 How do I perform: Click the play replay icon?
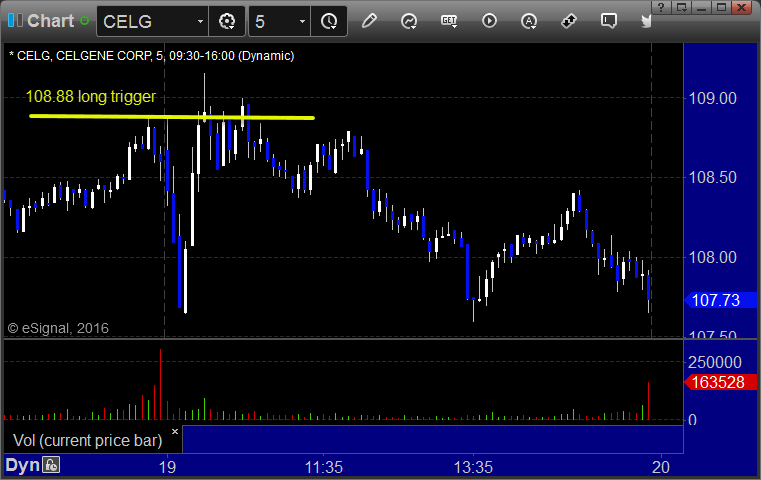pos(489,21)
